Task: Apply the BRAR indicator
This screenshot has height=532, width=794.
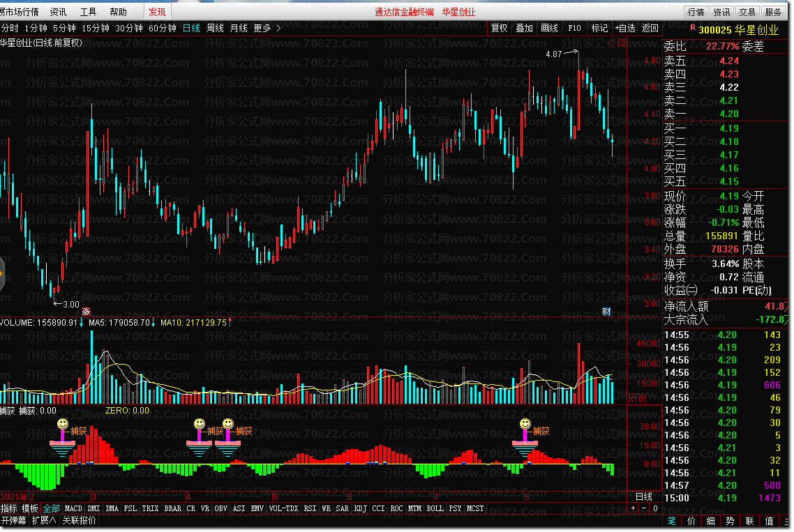Action: click(x=172, y=508)
